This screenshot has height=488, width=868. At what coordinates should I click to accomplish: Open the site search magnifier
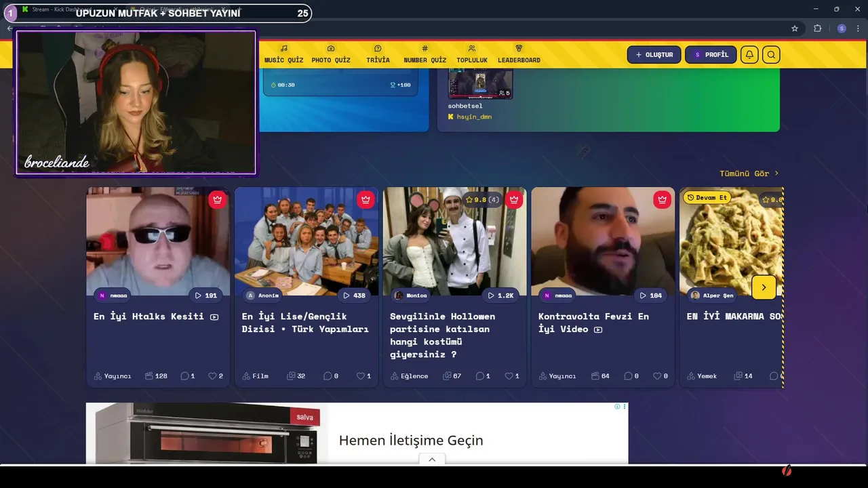pos(771,55)
